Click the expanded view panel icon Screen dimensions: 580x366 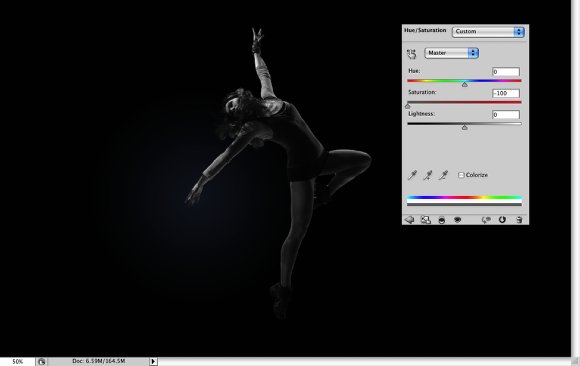point(426,220)
